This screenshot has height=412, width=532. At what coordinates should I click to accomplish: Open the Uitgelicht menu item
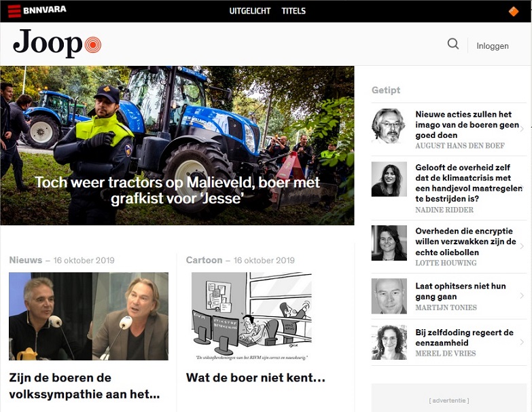(x=250, y=11)
